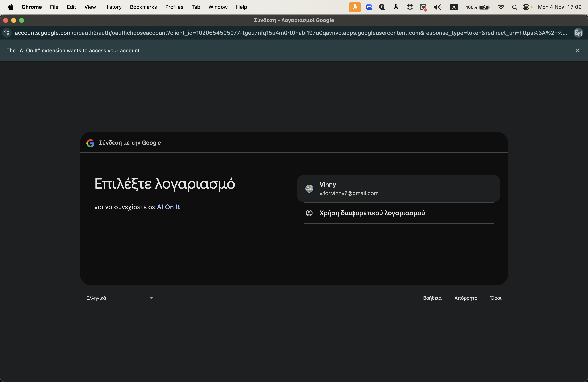The image size is (588, 382).
Task: Click the URL address bar
Action: 291,33
